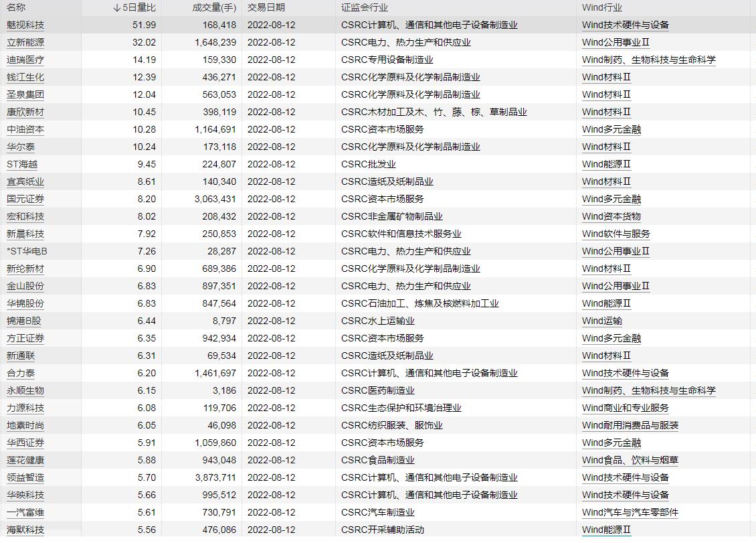
Task: Open stock link 立新能源
Action: click(x=25, y=42)
